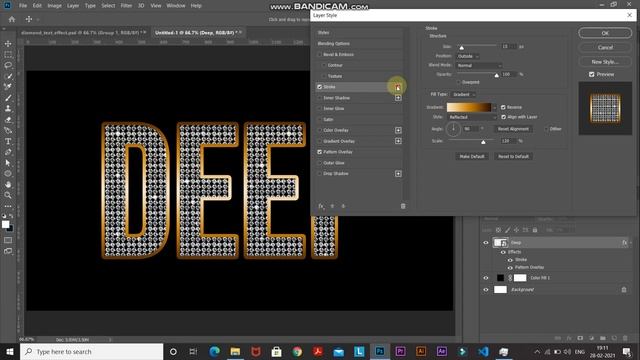Select the Move tool in the left toolbar

tap(8, 44)
